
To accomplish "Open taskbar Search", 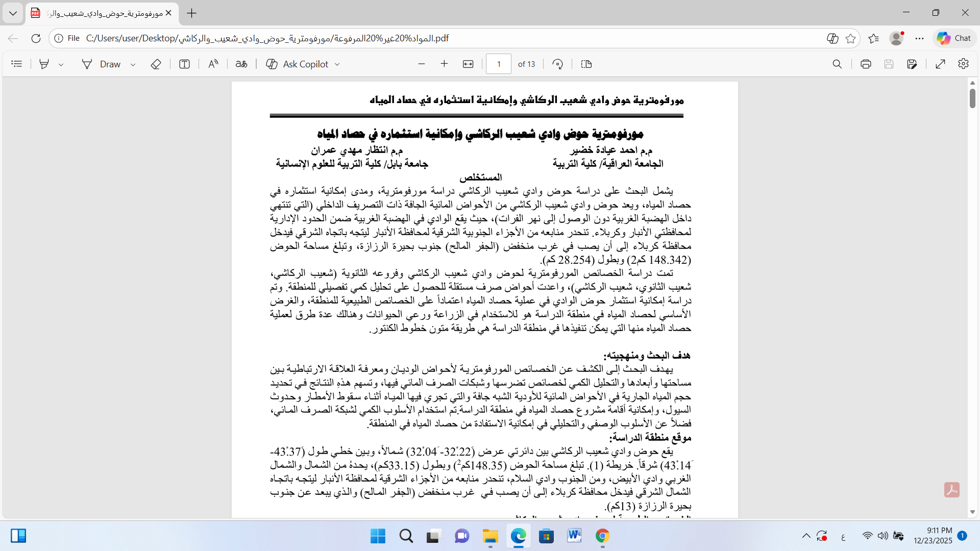I will (x=407, y=536).
